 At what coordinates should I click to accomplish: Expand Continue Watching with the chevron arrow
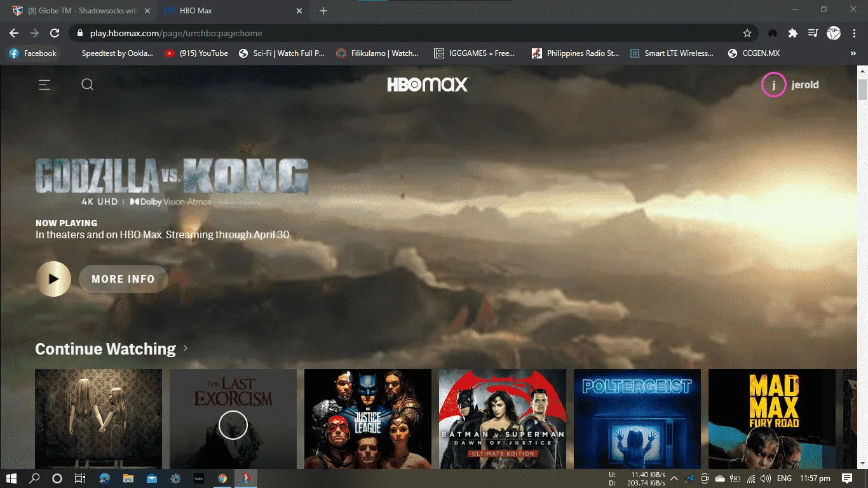(185, 348)
